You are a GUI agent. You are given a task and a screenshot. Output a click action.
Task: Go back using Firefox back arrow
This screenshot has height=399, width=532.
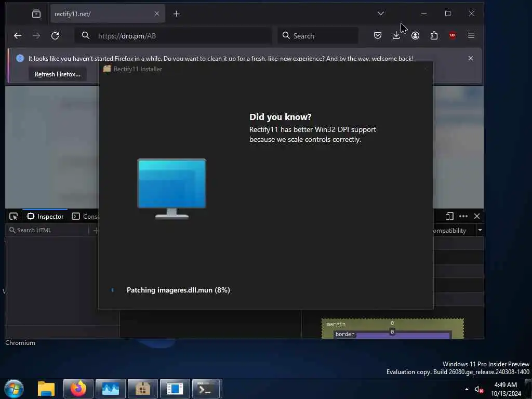[x=18, y=36]
